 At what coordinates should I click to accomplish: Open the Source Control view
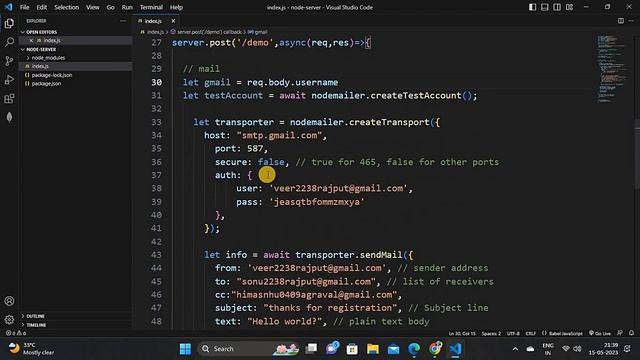pos(9,61)
